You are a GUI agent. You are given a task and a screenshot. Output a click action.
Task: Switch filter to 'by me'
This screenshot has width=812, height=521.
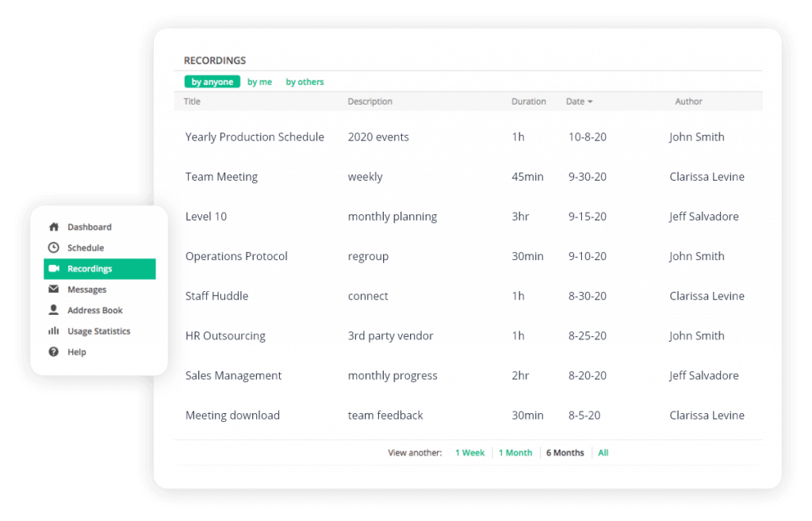259,82
